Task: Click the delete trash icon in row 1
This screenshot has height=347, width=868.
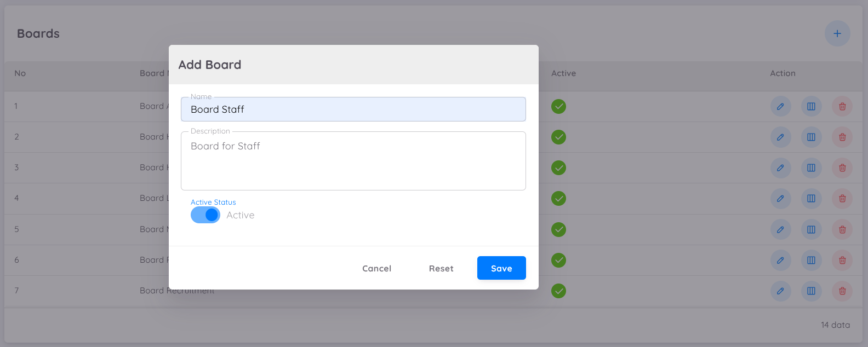Action: tap(842, 106)
